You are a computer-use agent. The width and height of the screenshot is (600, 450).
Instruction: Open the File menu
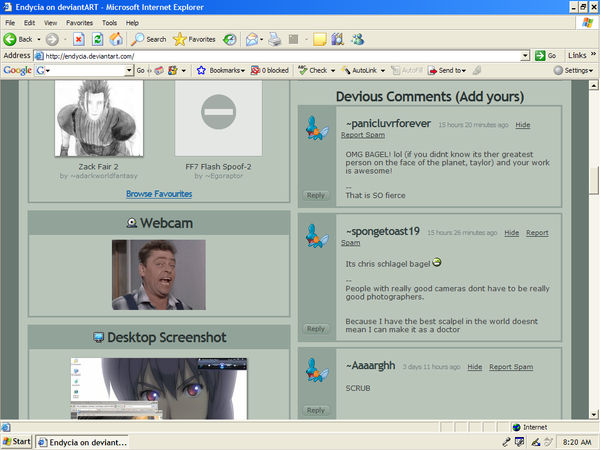coord(10,23)
